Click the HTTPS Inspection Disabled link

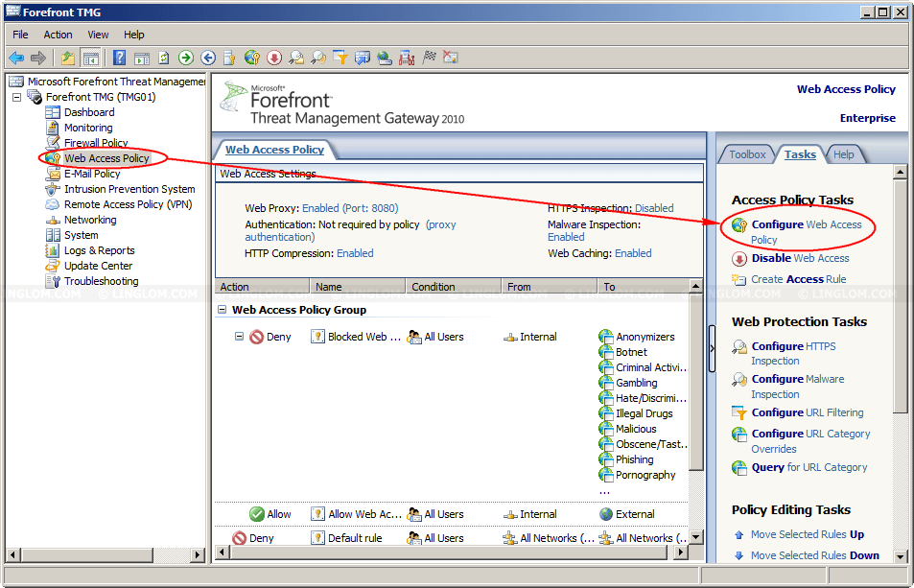point(654,208)
